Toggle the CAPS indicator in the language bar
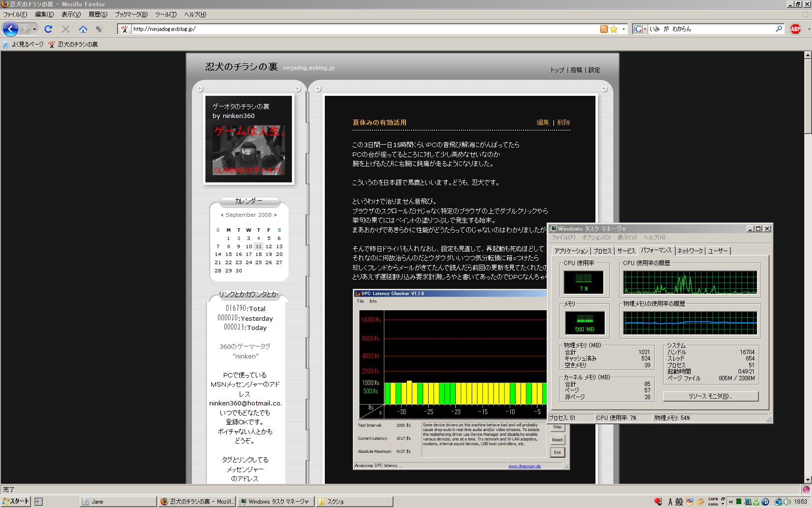 713,499
